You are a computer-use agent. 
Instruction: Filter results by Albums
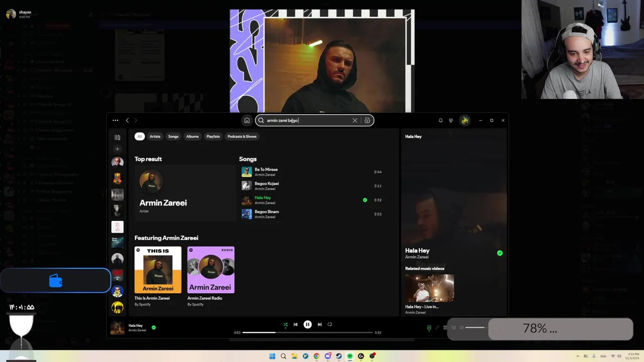192,136
